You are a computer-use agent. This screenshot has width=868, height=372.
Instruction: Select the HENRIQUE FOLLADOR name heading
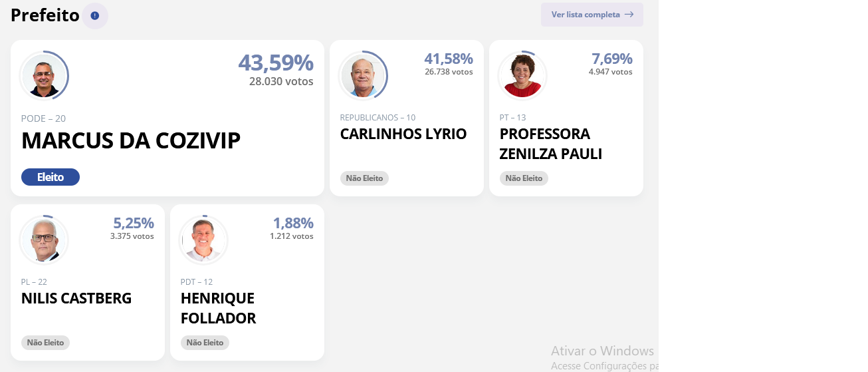(219, 308)
